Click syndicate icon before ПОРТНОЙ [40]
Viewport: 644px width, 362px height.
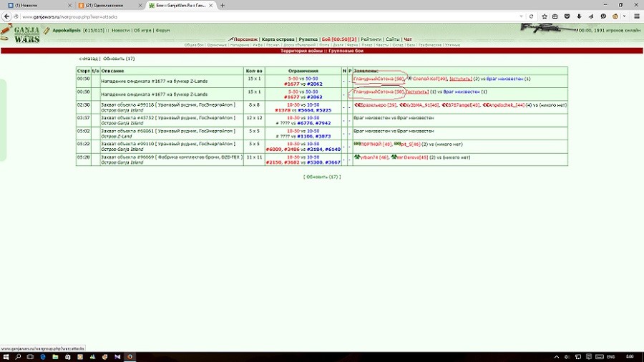[357, 144]
